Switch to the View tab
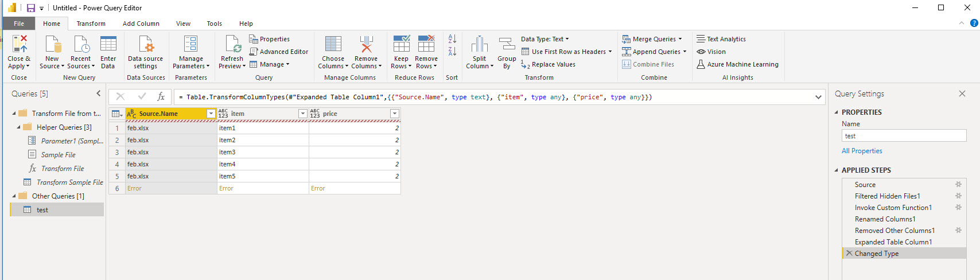Image resolution: width=980 pixels, height=280 pixels. 184,24
